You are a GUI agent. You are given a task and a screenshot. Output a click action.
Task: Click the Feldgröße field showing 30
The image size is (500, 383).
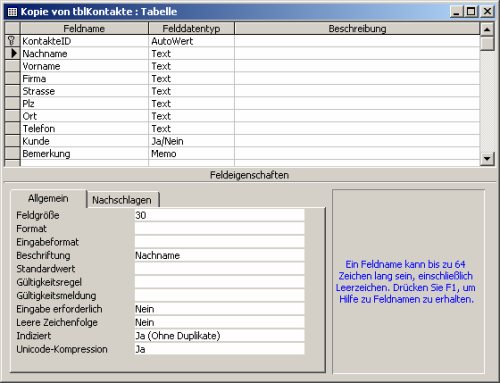point(219,215)
